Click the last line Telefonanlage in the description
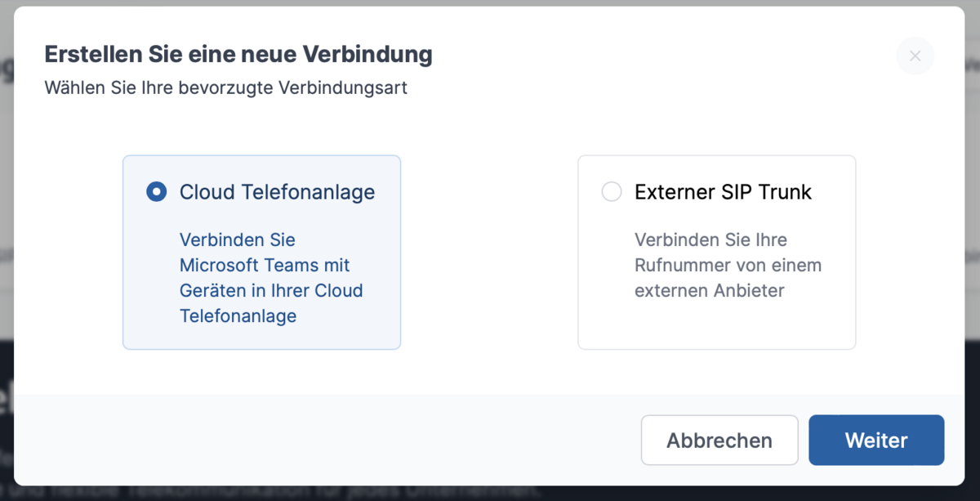Viewport: 980px width, 501px height. (x=238, y=316)
